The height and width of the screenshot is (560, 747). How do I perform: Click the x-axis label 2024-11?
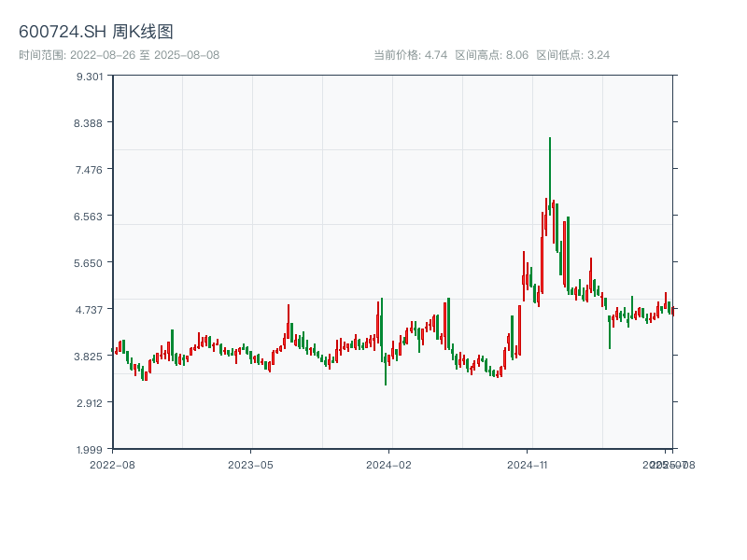(528, 465)
